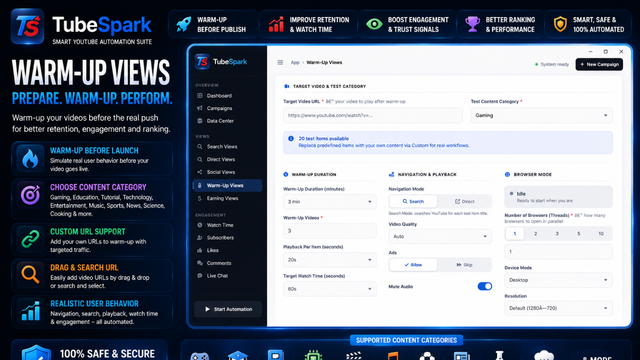Select 1 browser thread
The image size is (640, 360).
click(515, 233)
